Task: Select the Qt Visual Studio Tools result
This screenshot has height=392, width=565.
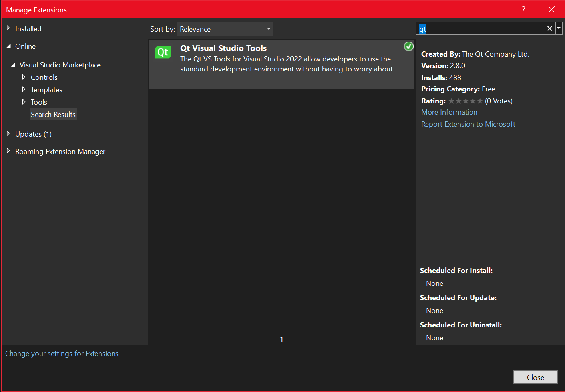Action: pyautogui.click(x=280, y=64)
